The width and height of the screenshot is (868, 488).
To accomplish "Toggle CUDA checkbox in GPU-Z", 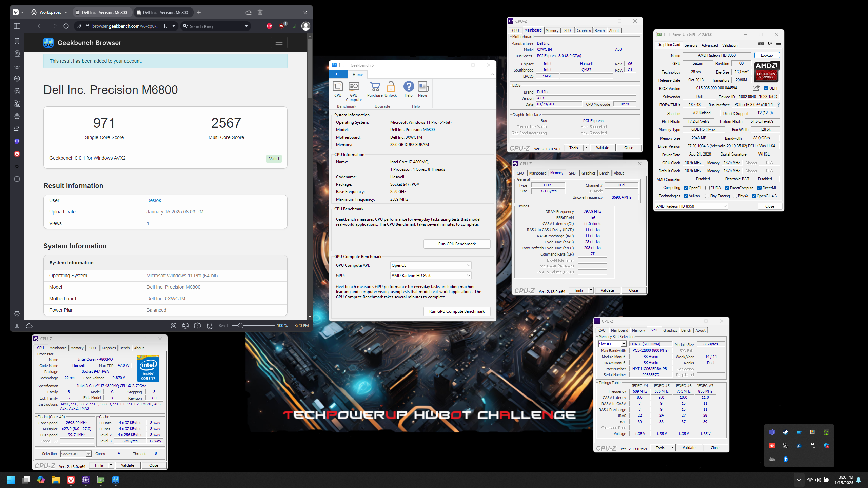I will [707, 188].
